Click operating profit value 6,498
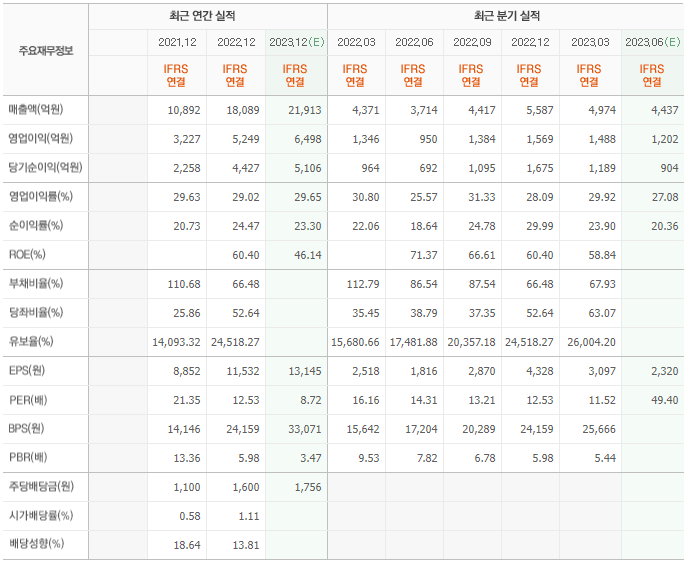The width and height of the screenshot is (686, 564). (x=308, y=139)
